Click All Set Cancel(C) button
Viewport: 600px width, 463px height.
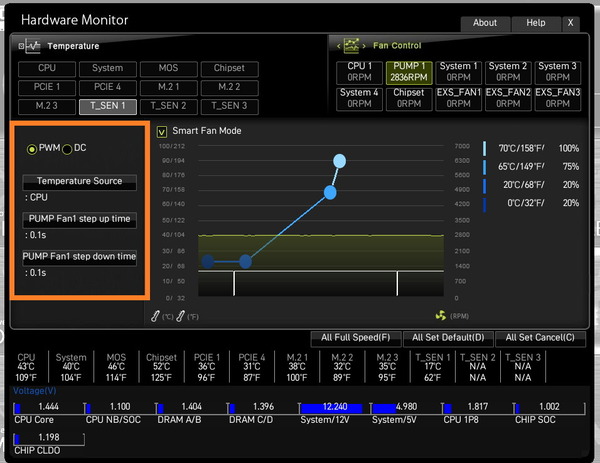(540, 339)
